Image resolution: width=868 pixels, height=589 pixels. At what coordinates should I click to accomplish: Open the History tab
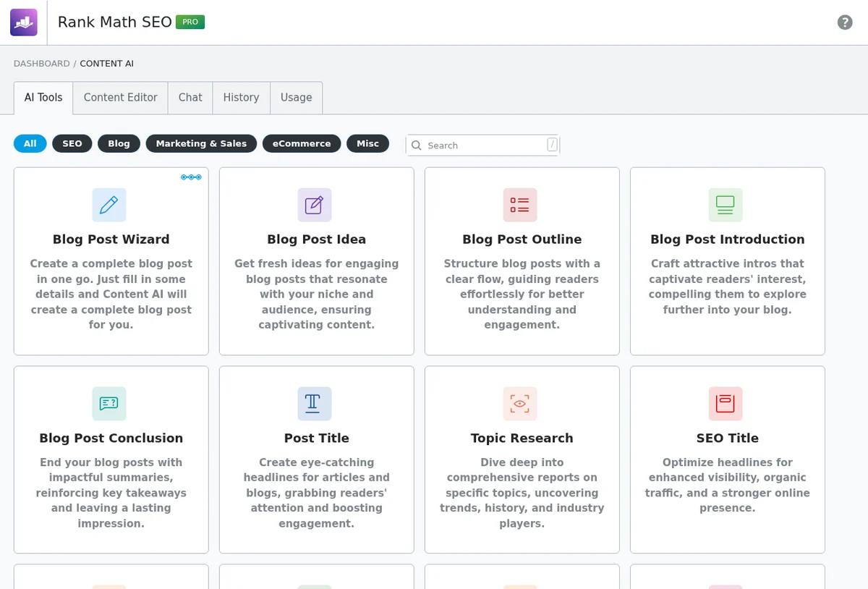pyautogui.click(x=241, y=98)
